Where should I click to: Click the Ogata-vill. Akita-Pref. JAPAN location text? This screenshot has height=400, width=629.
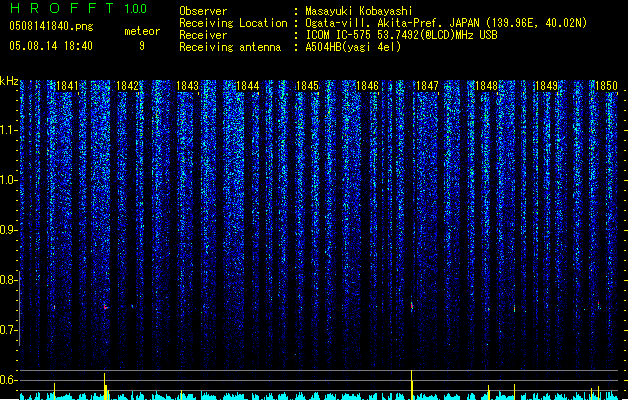[x=446, y=23]
